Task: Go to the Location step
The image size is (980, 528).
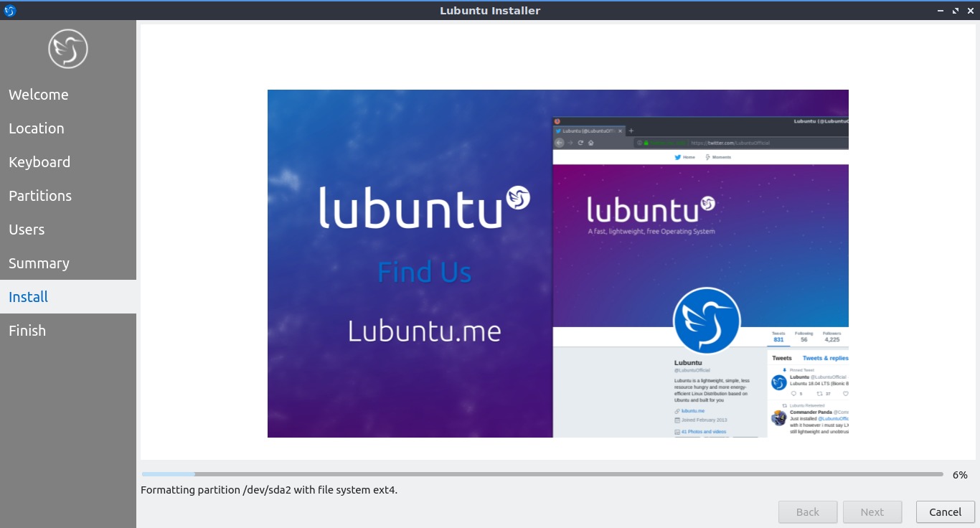Action: pos(68,128)
